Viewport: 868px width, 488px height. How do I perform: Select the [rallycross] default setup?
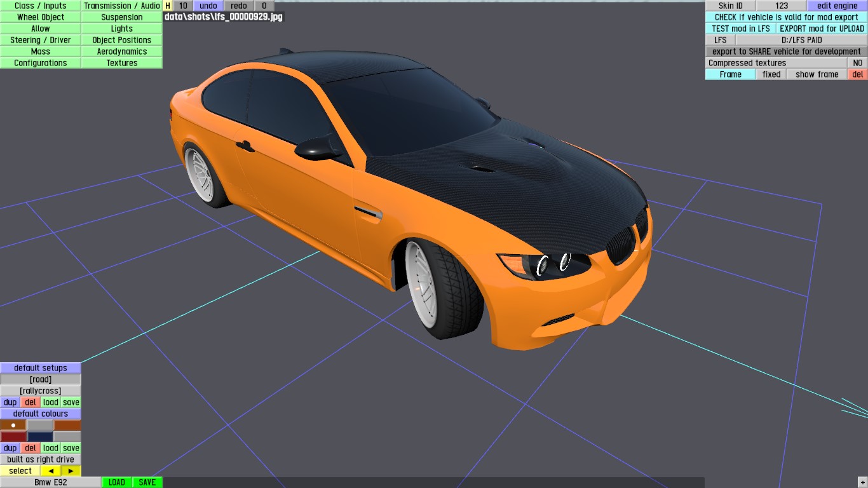(x=41, y=391)
